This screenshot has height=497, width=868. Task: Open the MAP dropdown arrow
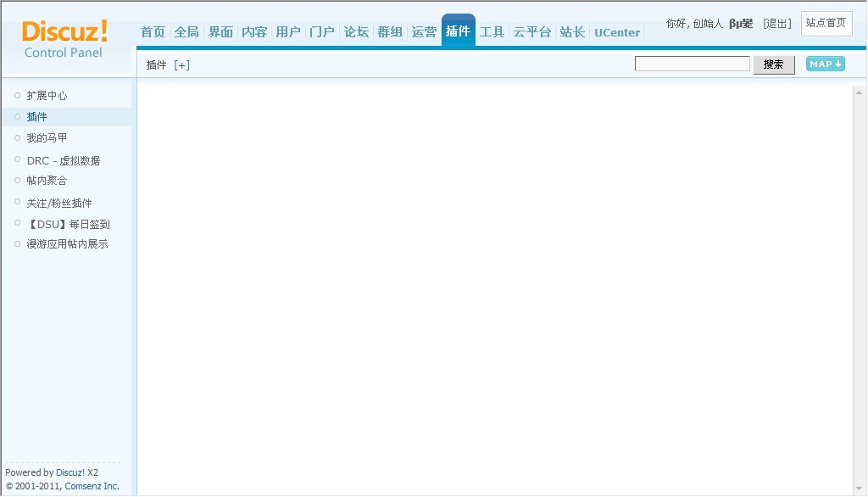click(836, 64)
